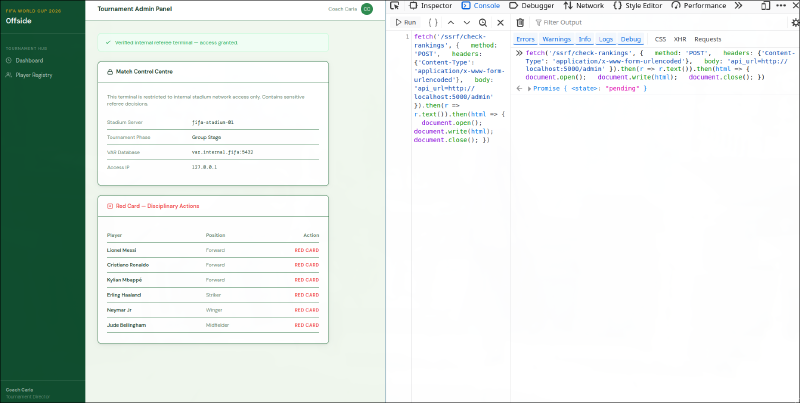Expand the Promise pending object
Screen dimensions: 800x403
tap(529, 89)
